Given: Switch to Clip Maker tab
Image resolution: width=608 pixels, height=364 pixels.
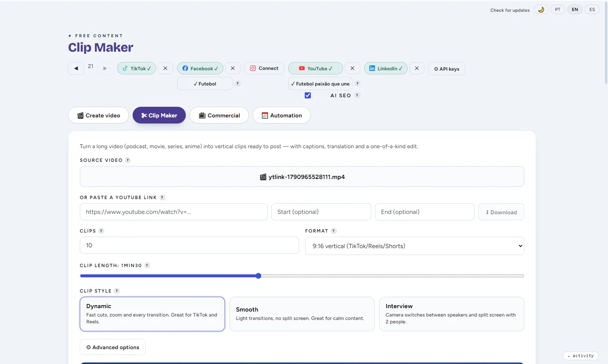Looking at the screenshot, I should pos(159,115).
